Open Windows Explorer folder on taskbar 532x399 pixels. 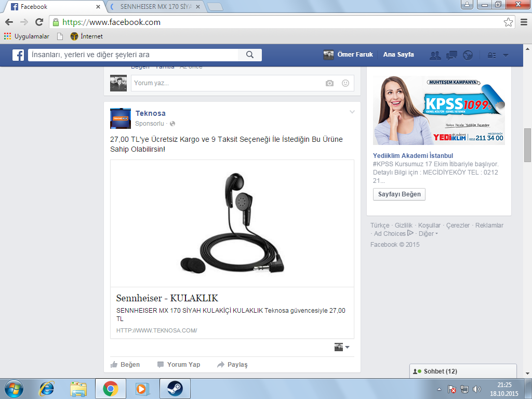(x=78, y=389)
